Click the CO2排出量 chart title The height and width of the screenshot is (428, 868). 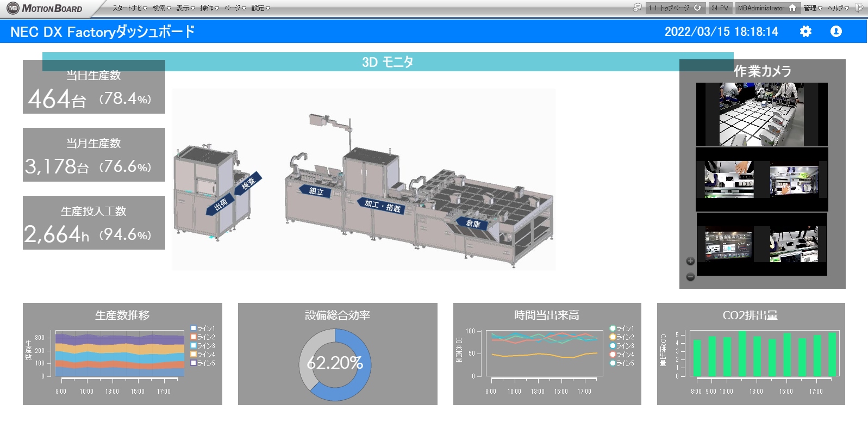pyautogui.click(x=750, y=315)
